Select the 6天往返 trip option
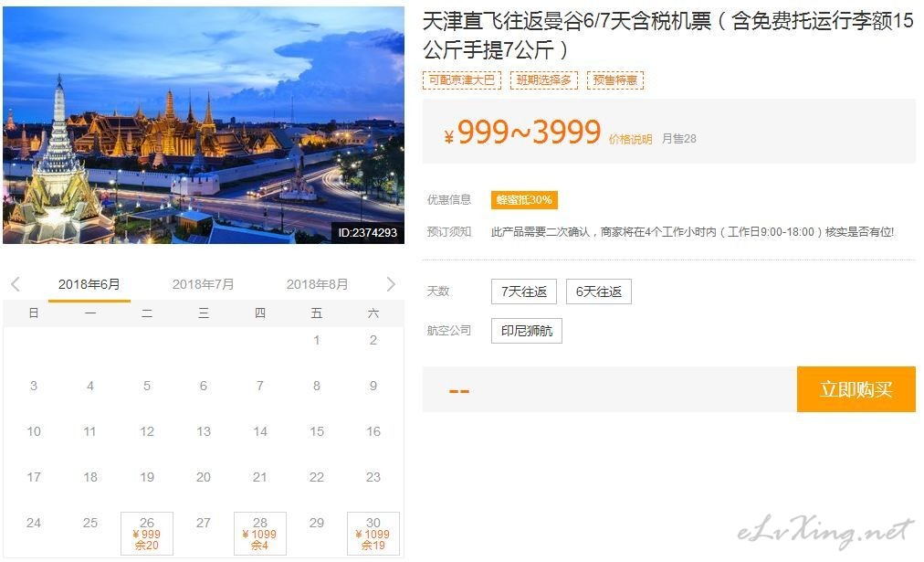 [x=599, y=292]
